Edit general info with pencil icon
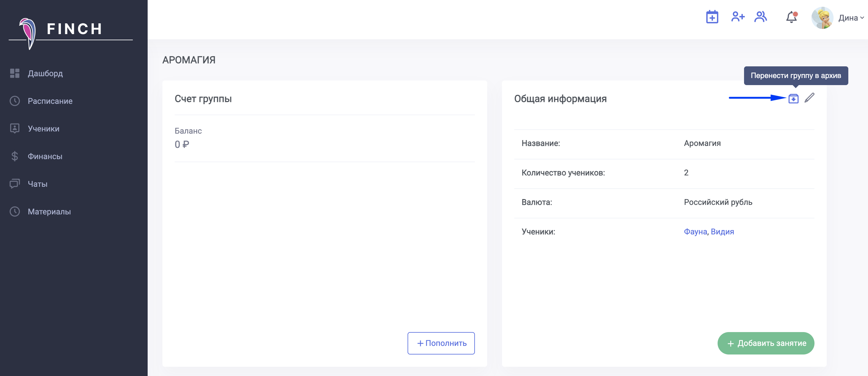 [x=809, y=98]
